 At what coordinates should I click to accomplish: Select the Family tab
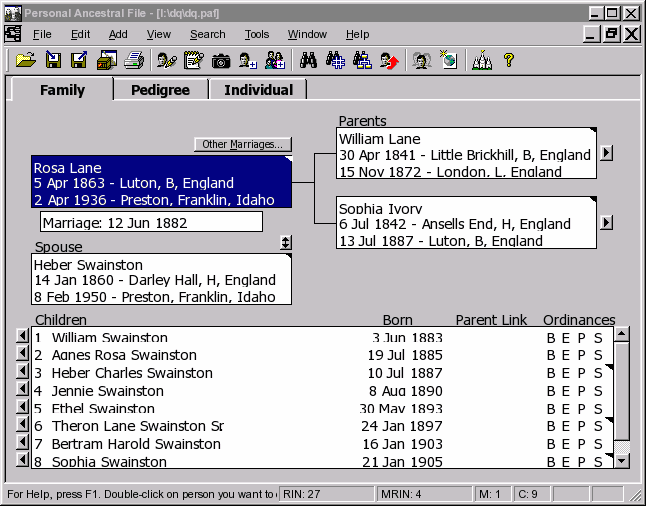62,89
